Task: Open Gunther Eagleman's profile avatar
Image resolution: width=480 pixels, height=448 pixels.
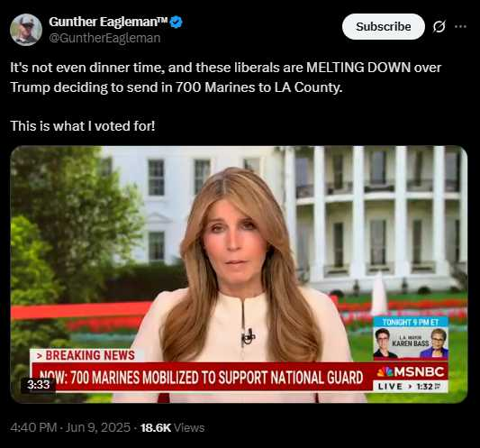Action: pos(26,30)
